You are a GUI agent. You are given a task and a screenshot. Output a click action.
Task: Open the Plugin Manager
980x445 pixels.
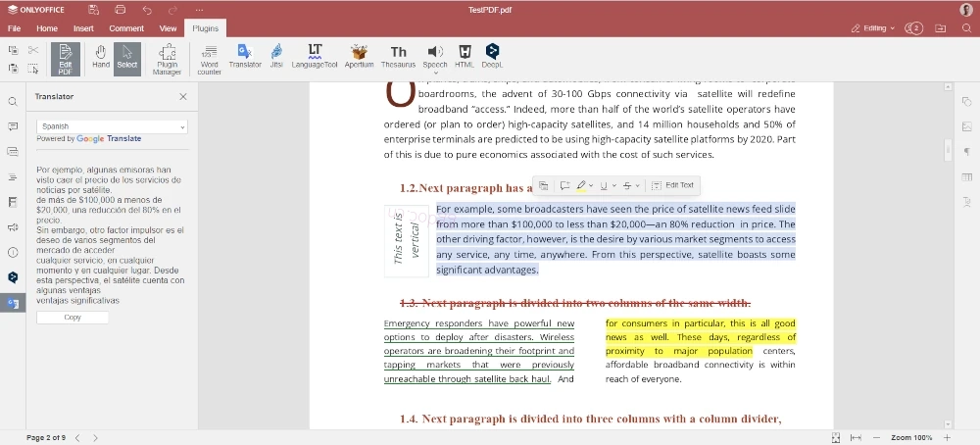coord(167,60)
